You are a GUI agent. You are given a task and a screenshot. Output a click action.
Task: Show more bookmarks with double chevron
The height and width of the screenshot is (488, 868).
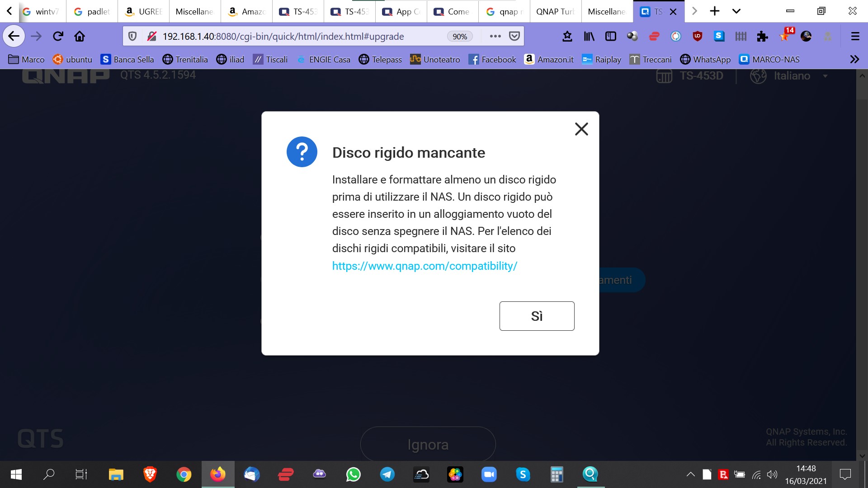tap(854, 59)
